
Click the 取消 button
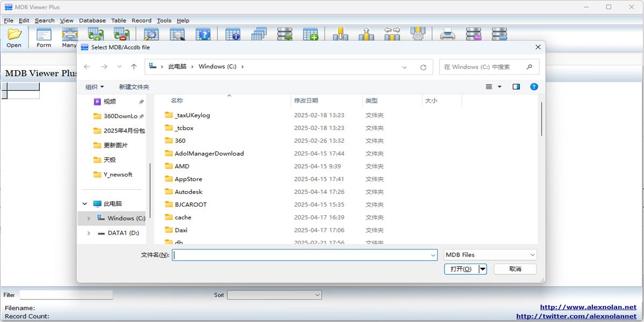[515, 269]
